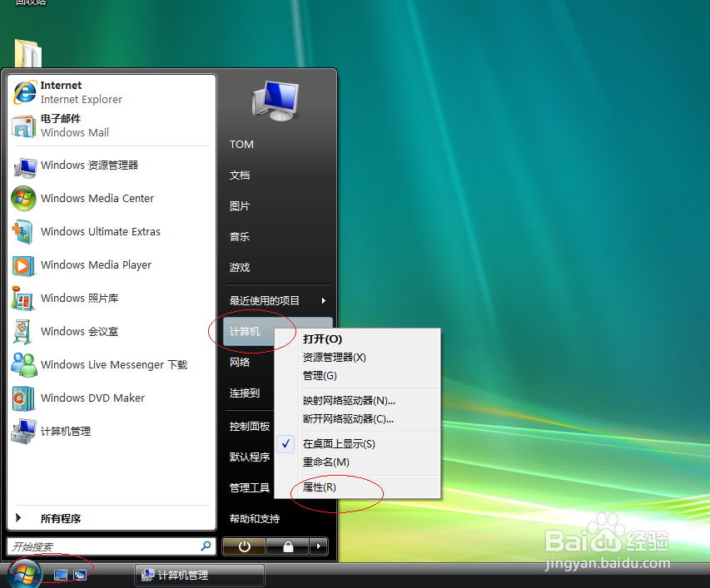Launch Windows Media Center icon
This screenshot has height=588, width=710.
tap(23, 199)
